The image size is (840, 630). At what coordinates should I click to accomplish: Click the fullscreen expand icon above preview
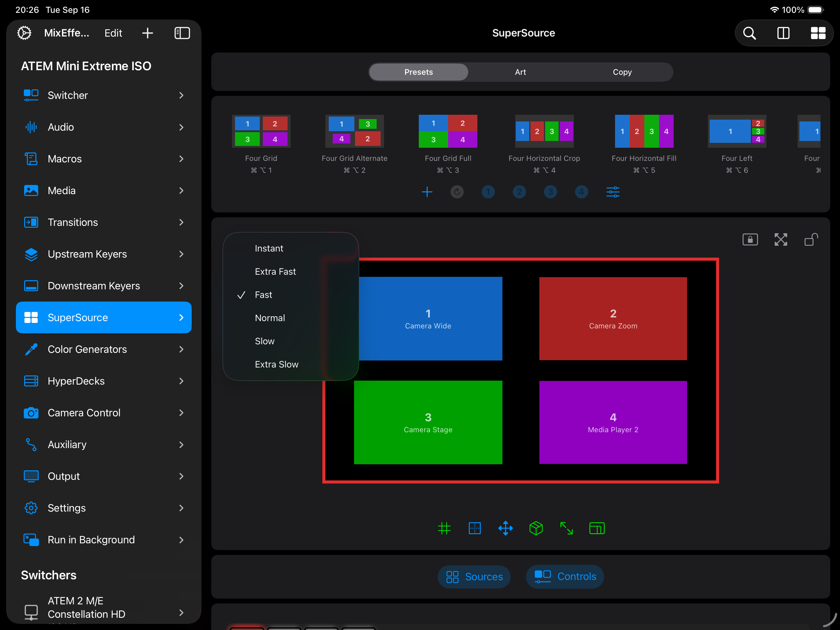tap(780, 240)
